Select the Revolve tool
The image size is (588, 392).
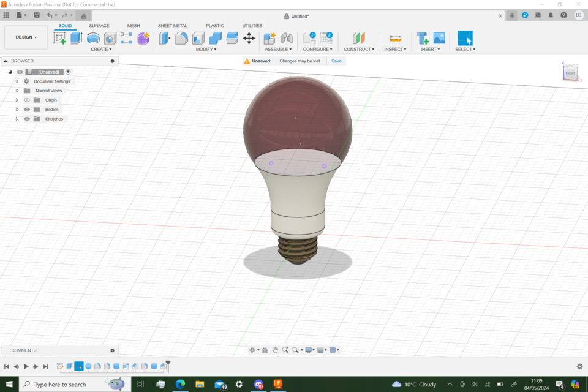click(x=93, y=39)
